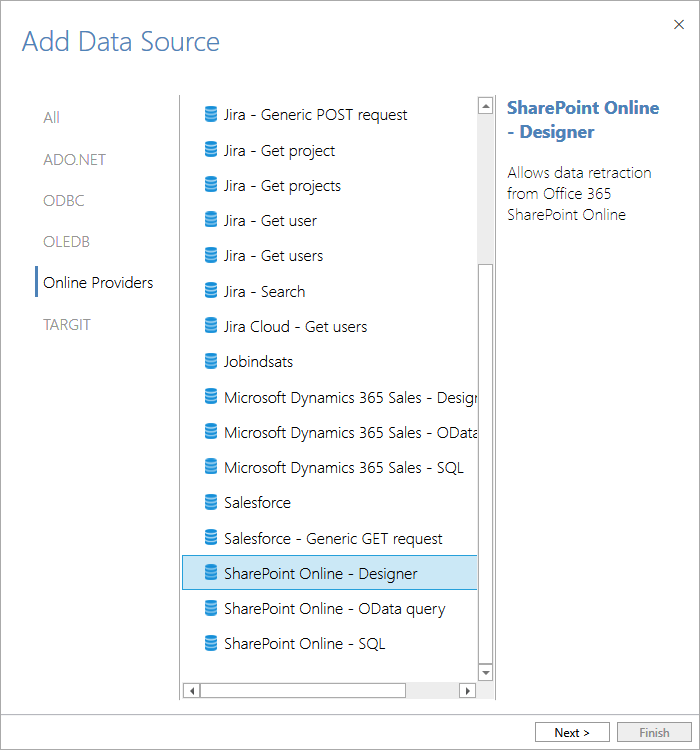Click the database icon beside Jira - Get user
700x750 pixels.
[211, 220]
